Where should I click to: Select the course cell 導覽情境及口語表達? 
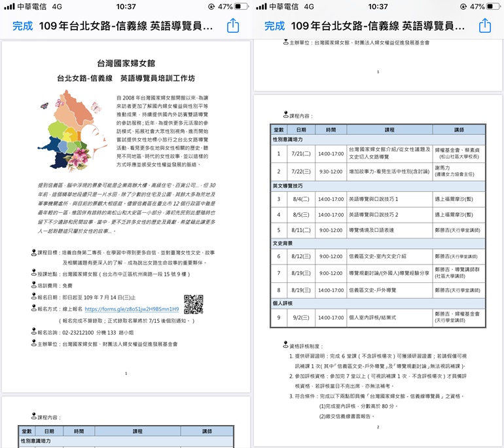tap(389, 230)
